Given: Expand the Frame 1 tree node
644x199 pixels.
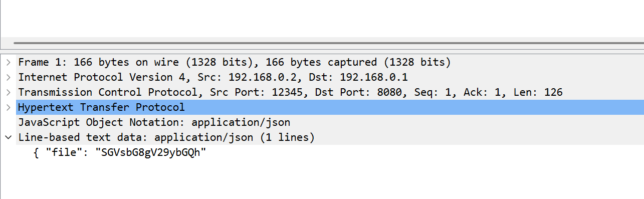Looking at the screenshot, I should pos(8,63).
